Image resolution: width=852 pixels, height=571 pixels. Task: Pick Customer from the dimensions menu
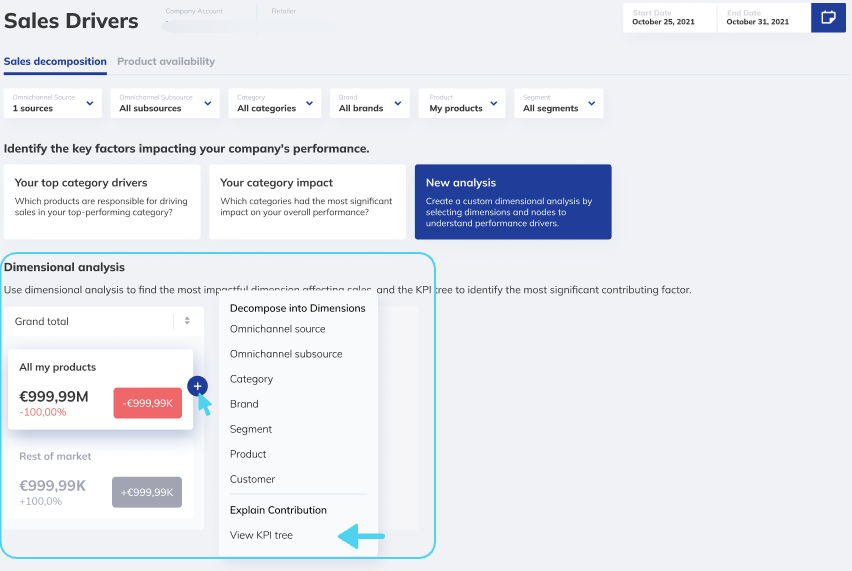tap(252, 479)
